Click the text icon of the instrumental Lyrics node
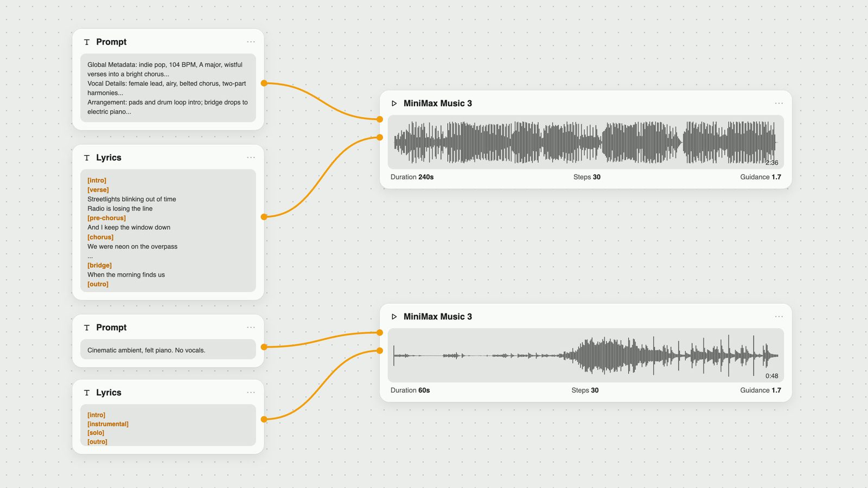This screenshot has height=488, width=868. pos(87,393)
